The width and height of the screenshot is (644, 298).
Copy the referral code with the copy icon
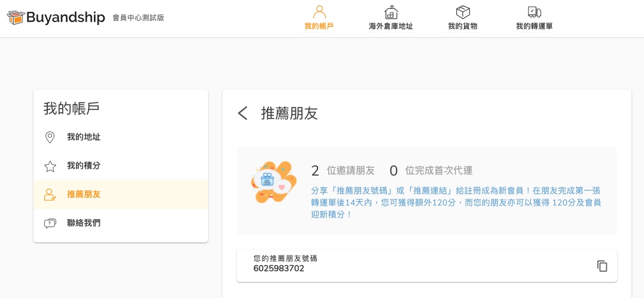[x=602, y=266]
